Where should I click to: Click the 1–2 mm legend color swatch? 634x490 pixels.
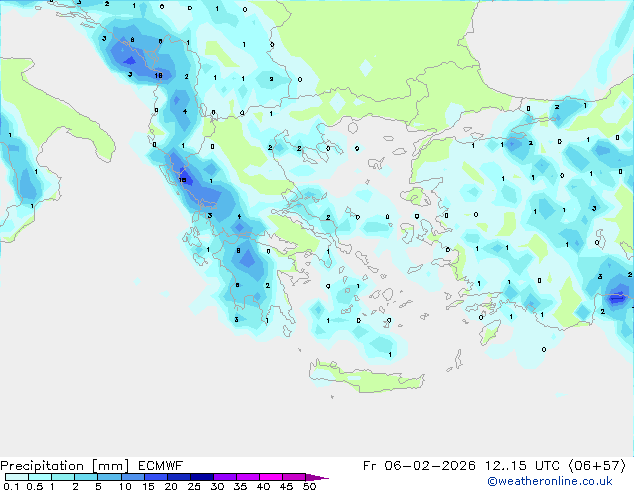(63, 477)
